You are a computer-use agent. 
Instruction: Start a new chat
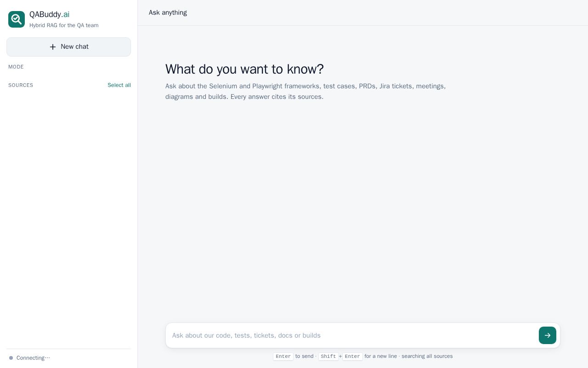click(x=68, y=47)
